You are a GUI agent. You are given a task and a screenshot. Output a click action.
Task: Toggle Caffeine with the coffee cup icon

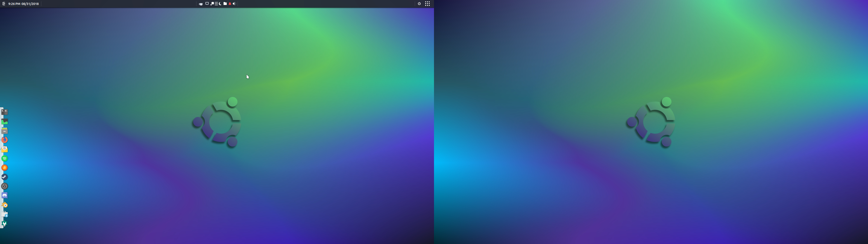tap(201, 4)
